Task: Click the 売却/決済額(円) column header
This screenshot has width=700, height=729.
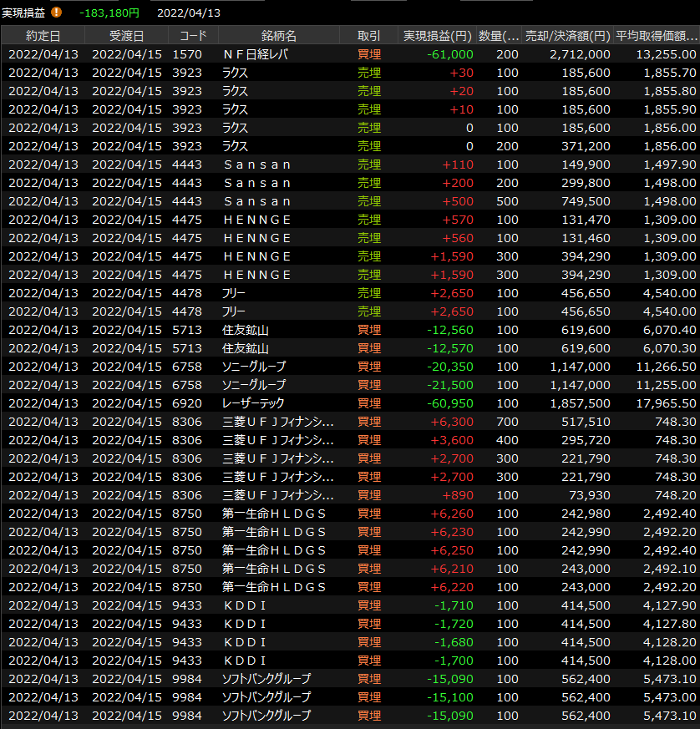Action: click(567, 36)
